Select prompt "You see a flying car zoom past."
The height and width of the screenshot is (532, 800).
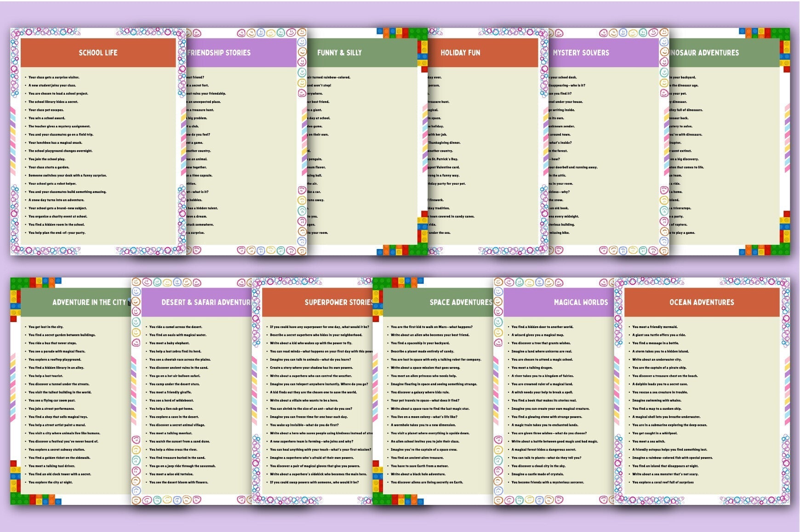pyautogui.click(x=52, y=401)
